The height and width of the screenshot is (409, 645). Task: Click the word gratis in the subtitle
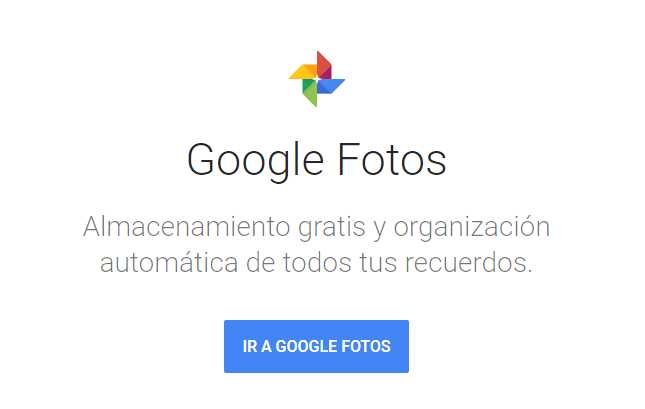pos(332,229)
